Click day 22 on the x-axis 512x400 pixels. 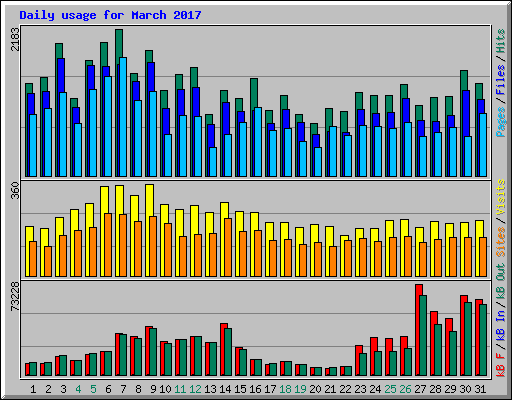coord(346,389)
